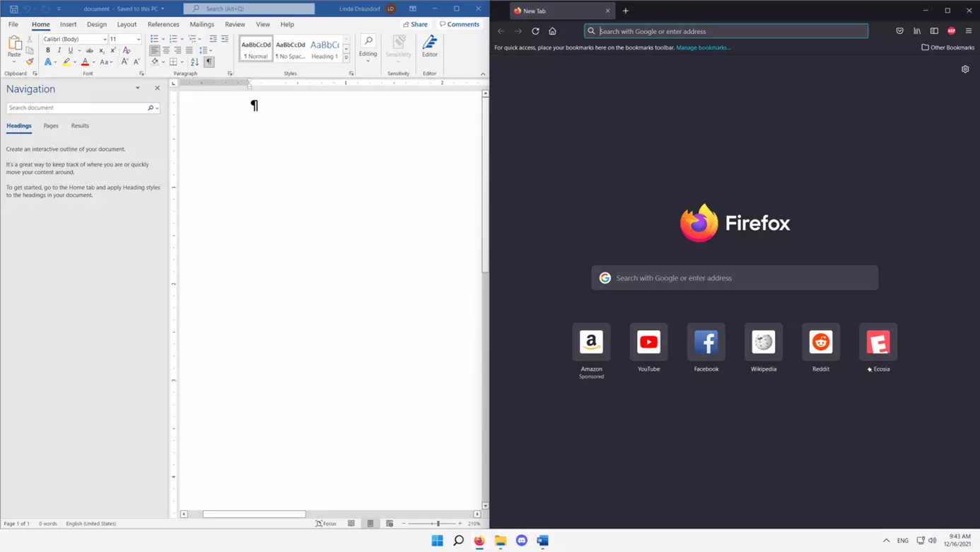Toggle show/hide paragraph marks

[209, 62]
